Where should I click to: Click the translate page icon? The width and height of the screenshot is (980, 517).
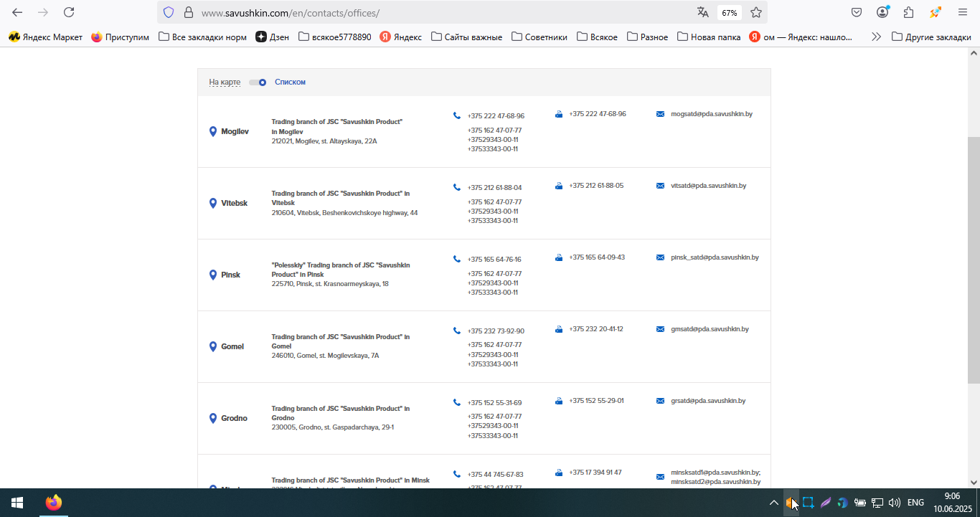[x=703, y=12]
